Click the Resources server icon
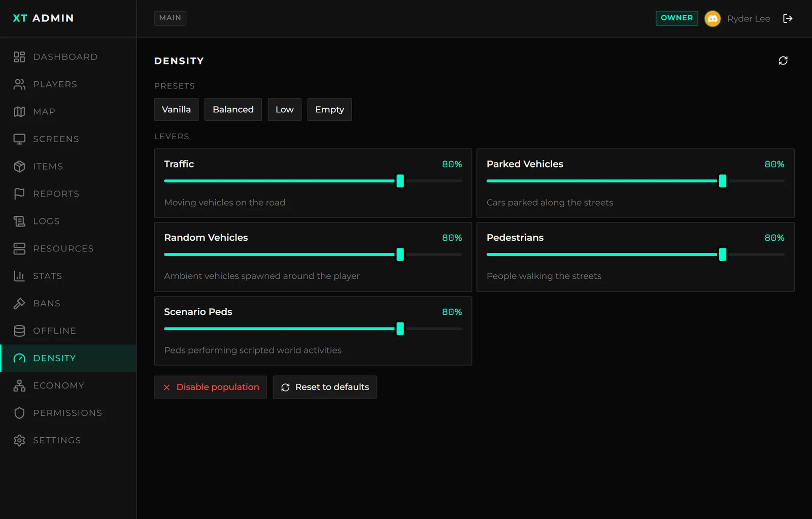 point(19,249)
